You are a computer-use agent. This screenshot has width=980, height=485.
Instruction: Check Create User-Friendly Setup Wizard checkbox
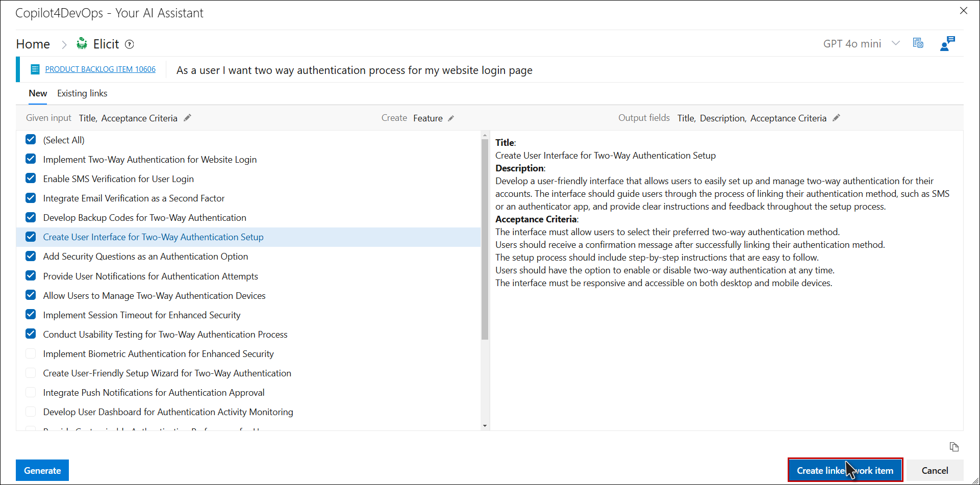tap(31, 373)
